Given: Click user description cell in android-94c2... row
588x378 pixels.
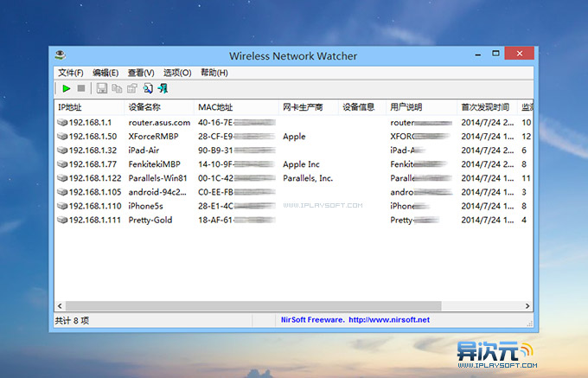Looking at the screenshot, I should tap(421, 192).
